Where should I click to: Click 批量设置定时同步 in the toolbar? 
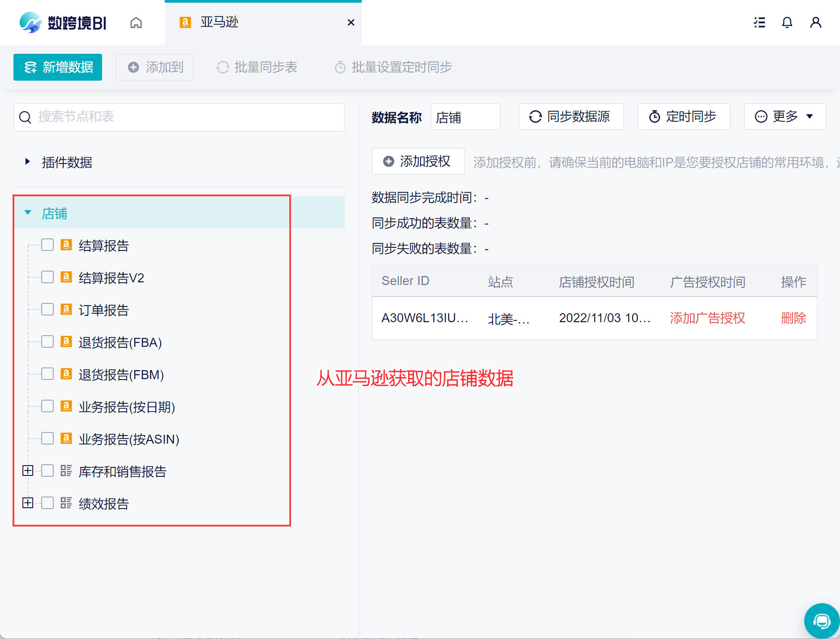[393, 67]
